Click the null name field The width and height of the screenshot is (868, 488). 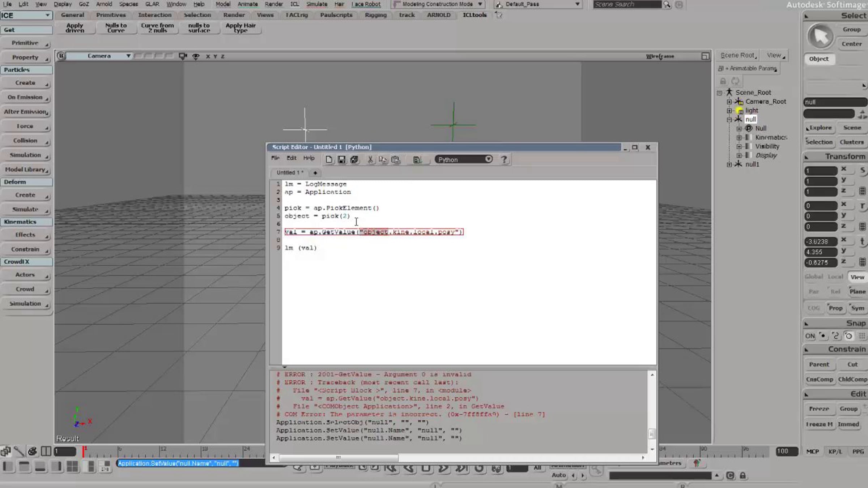pos(835,102)
